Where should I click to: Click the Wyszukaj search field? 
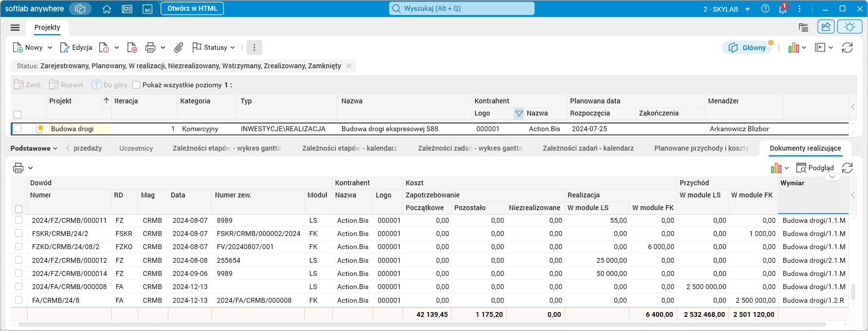[462, 8]
